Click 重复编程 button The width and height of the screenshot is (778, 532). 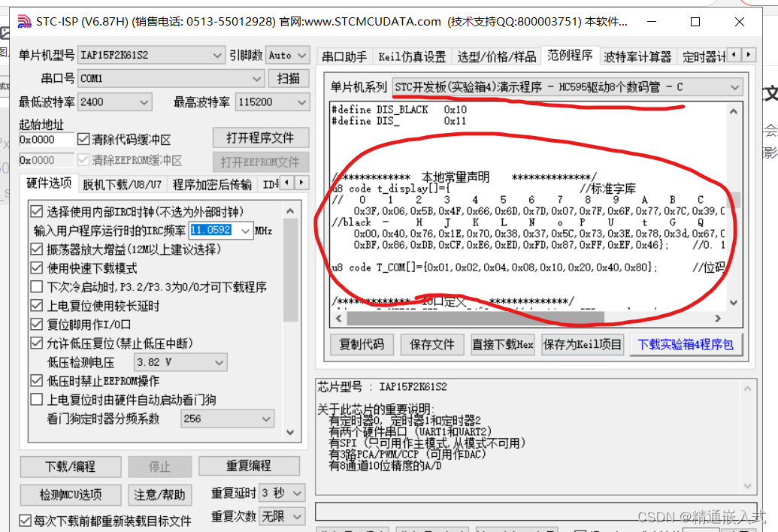249,466
